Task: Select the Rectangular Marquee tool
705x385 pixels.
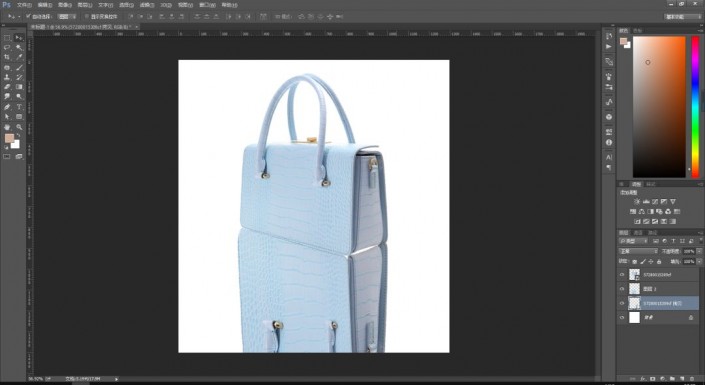Action: (7, 38)
